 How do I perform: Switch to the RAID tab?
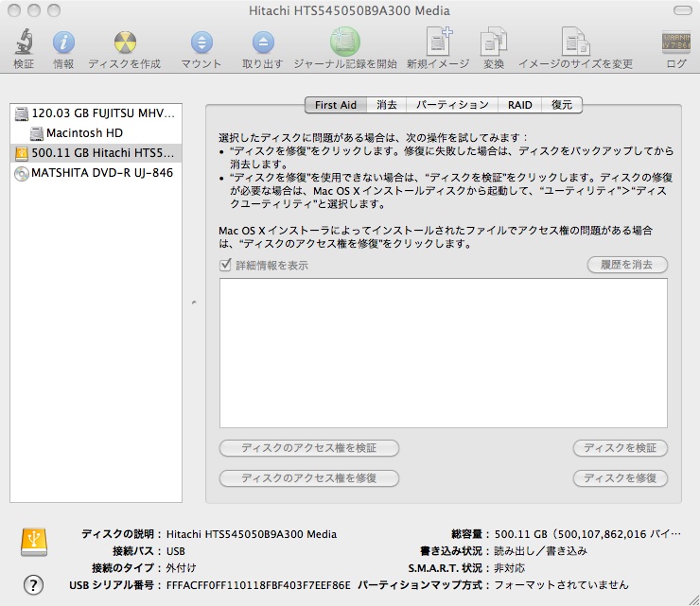pos(519,105)
